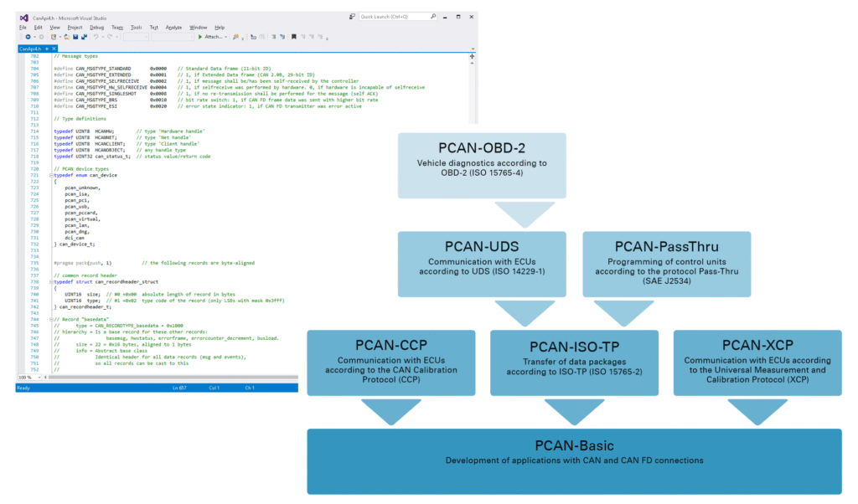Open the solution configurations combo box
Screen dimensions: 858x504
click(x=135, y=37)
